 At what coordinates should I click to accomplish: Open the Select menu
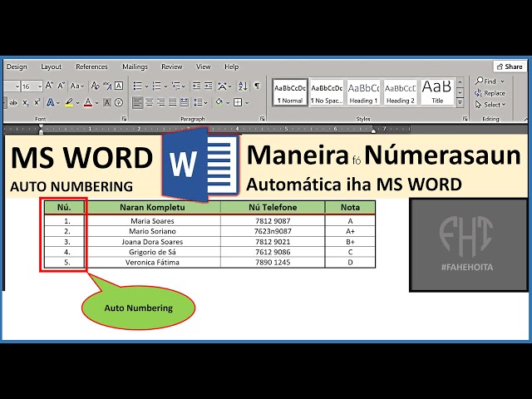coord(490,105)
